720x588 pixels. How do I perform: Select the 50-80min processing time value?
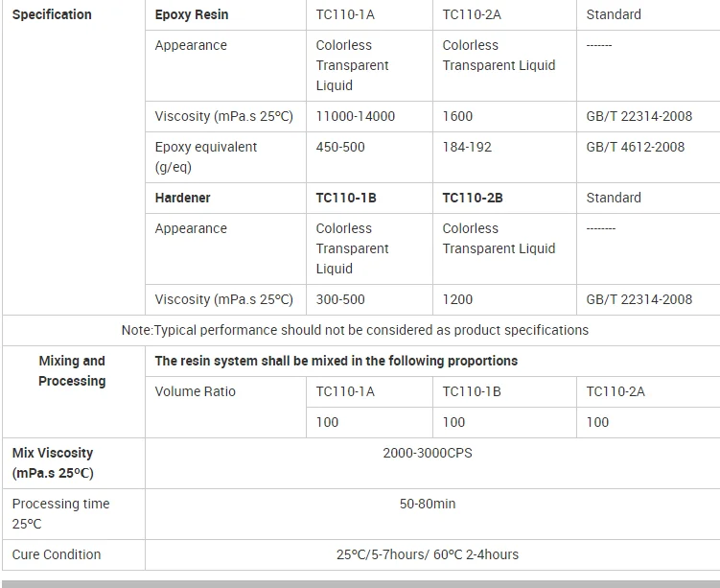pos(428,503)
